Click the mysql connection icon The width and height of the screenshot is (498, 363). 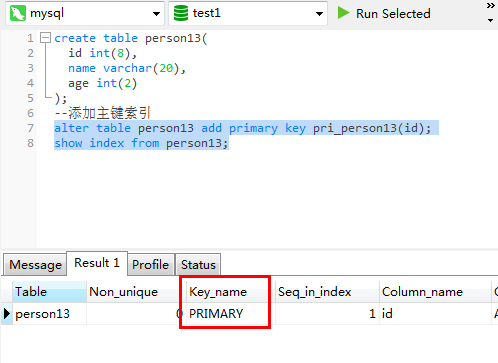(x=18, y=14)
